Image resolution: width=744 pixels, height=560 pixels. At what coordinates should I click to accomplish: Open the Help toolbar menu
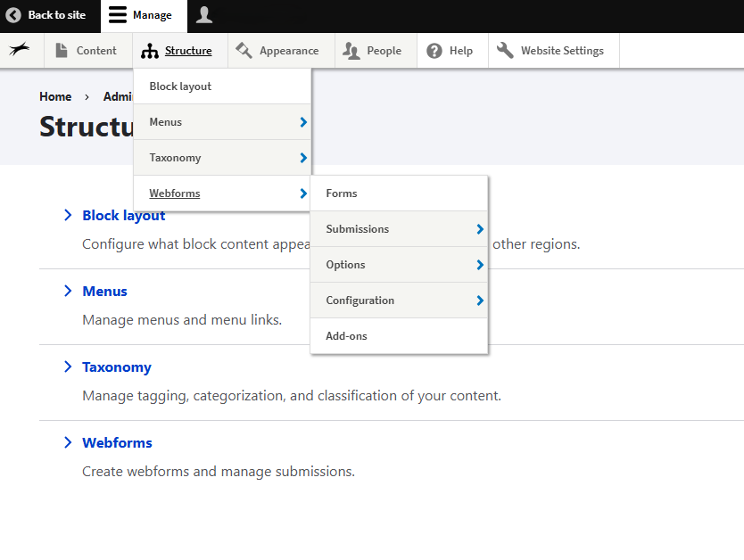point(452,50)
